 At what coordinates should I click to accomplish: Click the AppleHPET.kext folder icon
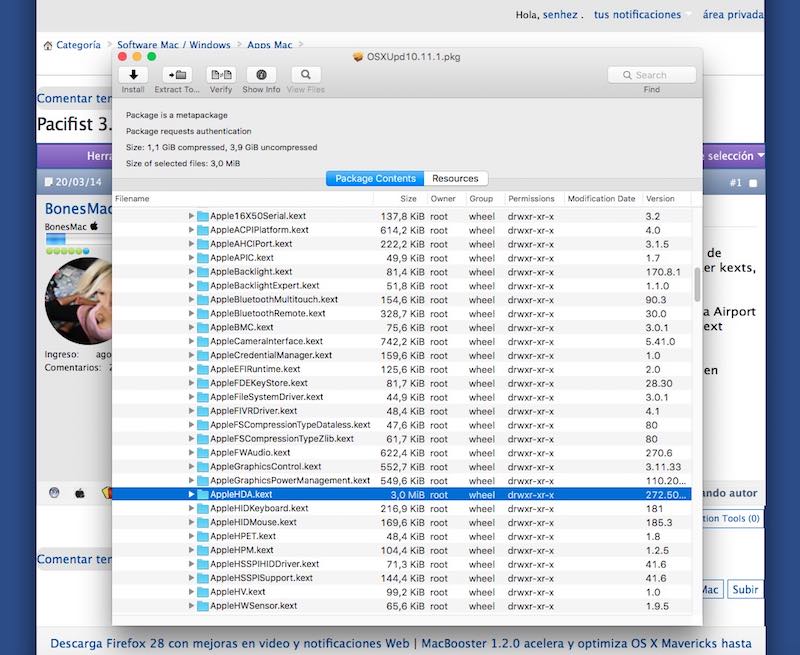click(203, 536)
